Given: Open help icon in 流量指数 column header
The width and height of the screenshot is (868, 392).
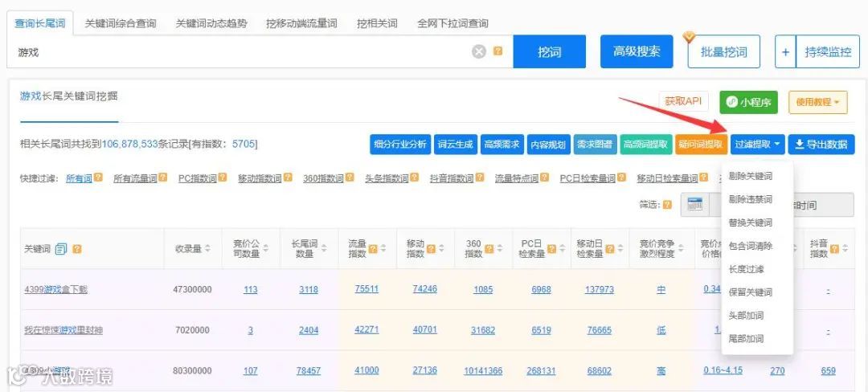Looking at the screenshot, I should [373, 248].
